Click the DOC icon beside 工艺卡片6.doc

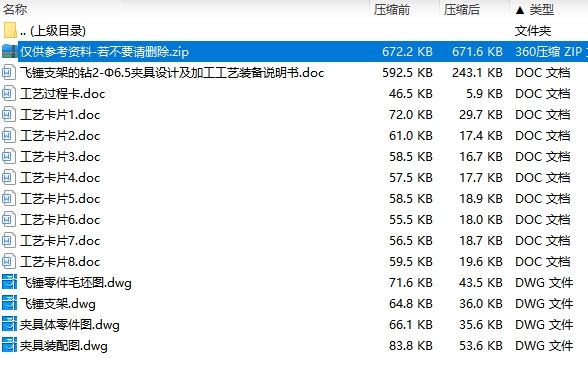pos(8,219)
